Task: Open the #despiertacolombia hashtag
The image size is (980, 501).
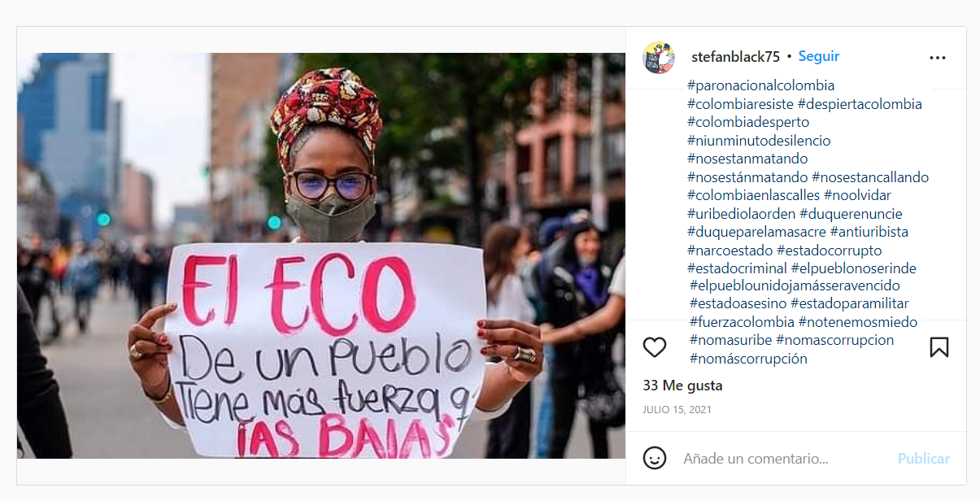Action: tap(860, 104)
